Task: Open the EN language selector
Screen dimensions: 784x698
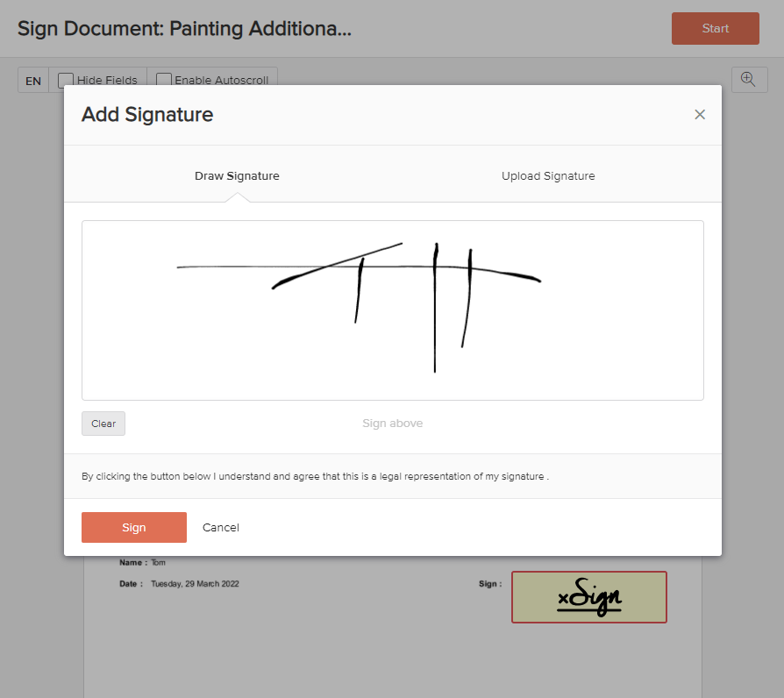Action: click(x=33, y=81)
